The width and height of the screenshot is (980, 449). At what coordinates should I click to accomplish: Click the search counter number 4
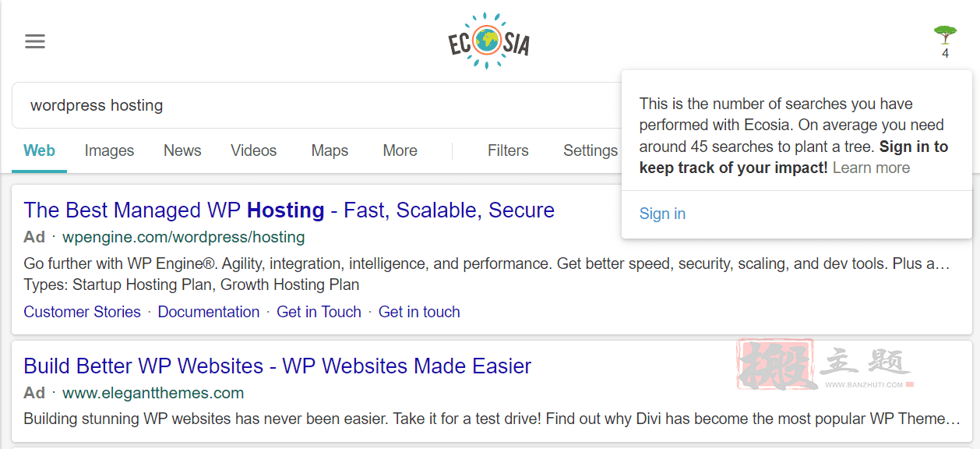coord(945,54)
